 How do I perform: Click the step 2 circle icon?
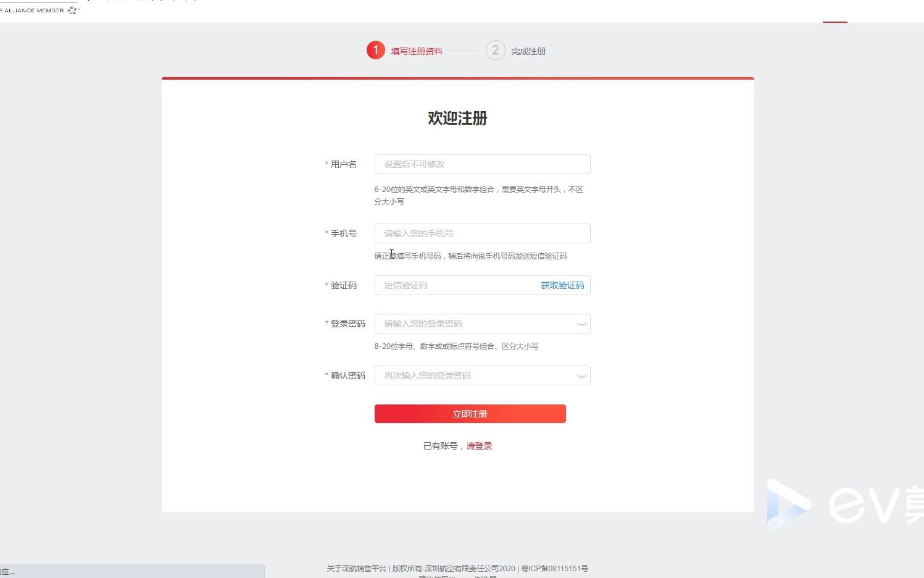[x=495, y=50]
